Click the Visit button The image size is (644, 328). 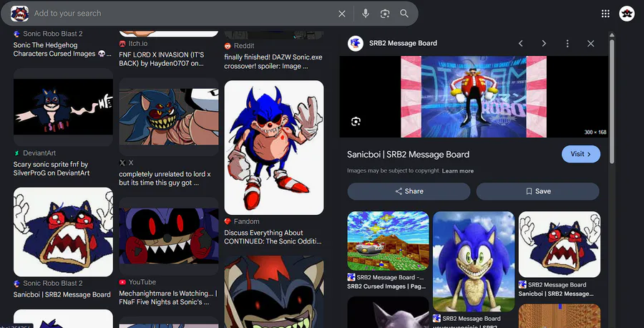coord(581,154)
